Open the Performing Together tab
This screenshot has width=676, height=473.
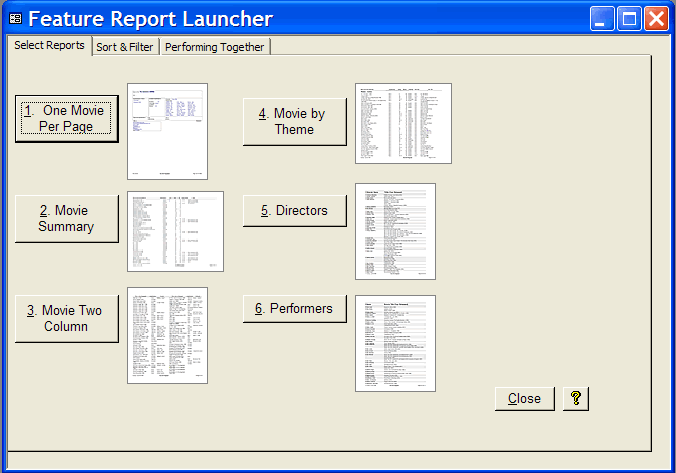tap(214, 47)
